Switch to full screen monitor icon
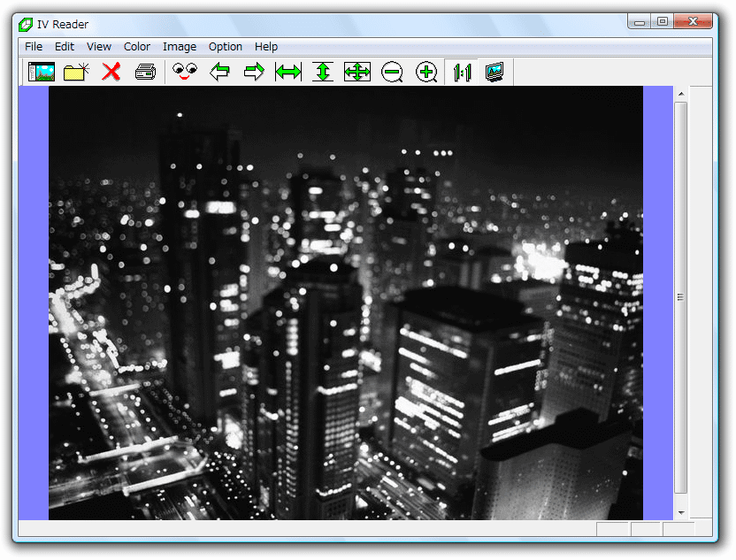The width and height of the screenshot is (736, 560). click(x=494, y=72)
